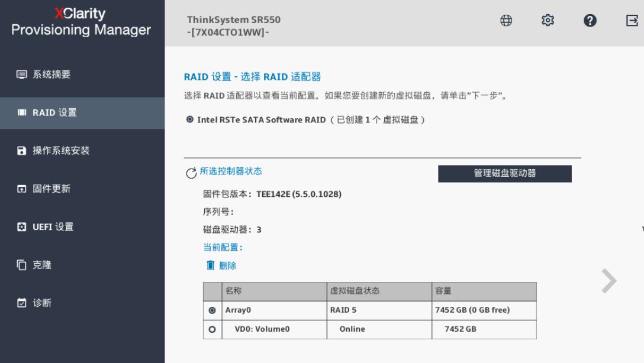
Task: Click the ThinkSystem SR550 title text
Action: [234, 20]
